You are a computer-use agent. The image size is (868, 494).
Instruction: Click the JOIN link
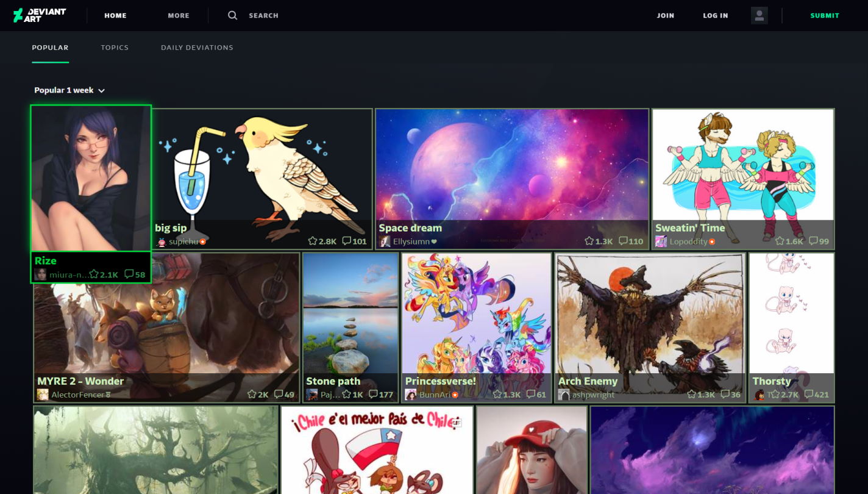[x=666, y=15]
